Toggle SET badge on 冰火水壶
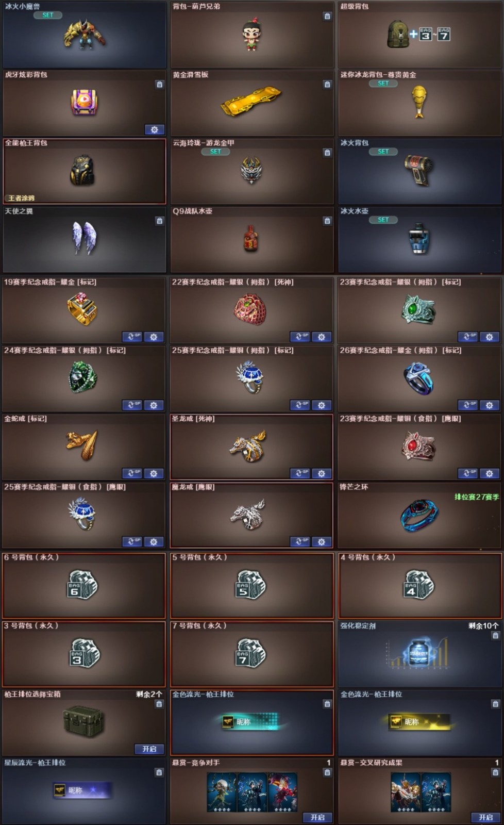This screenshot has width=504, height=825. coord(383,220)
